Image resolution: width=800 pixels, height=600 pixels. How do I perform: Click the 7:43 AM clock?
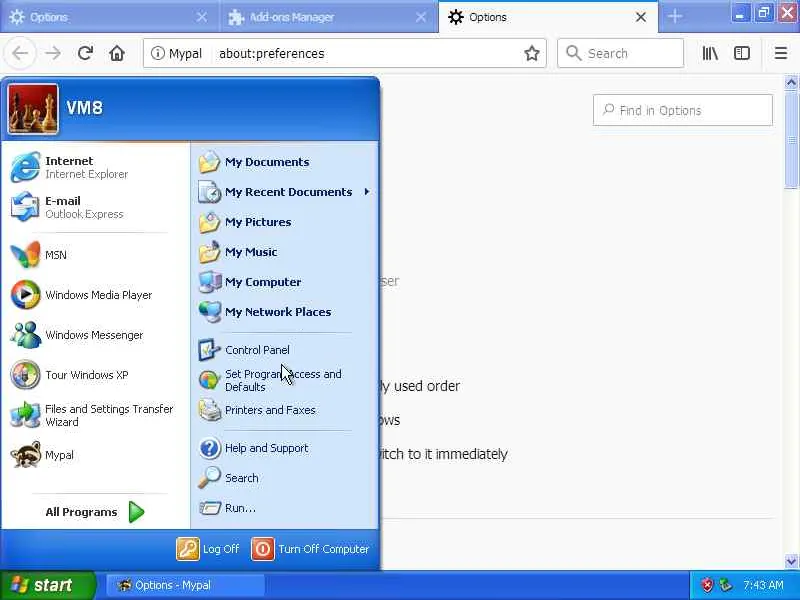[763, 585]
